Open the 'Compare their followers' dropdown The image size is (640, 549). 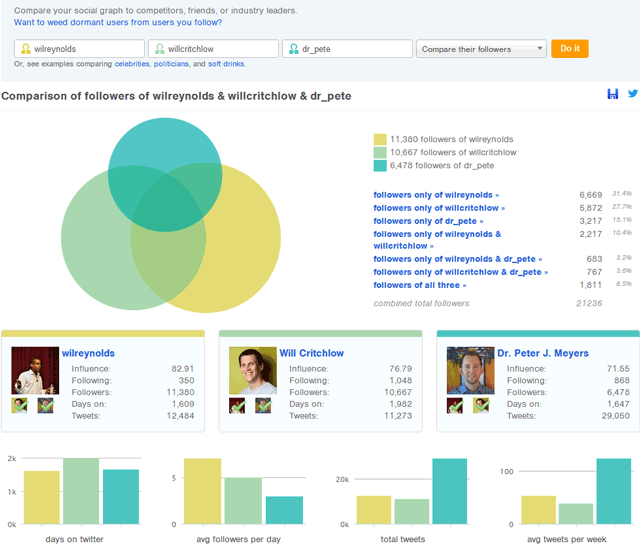482,48
